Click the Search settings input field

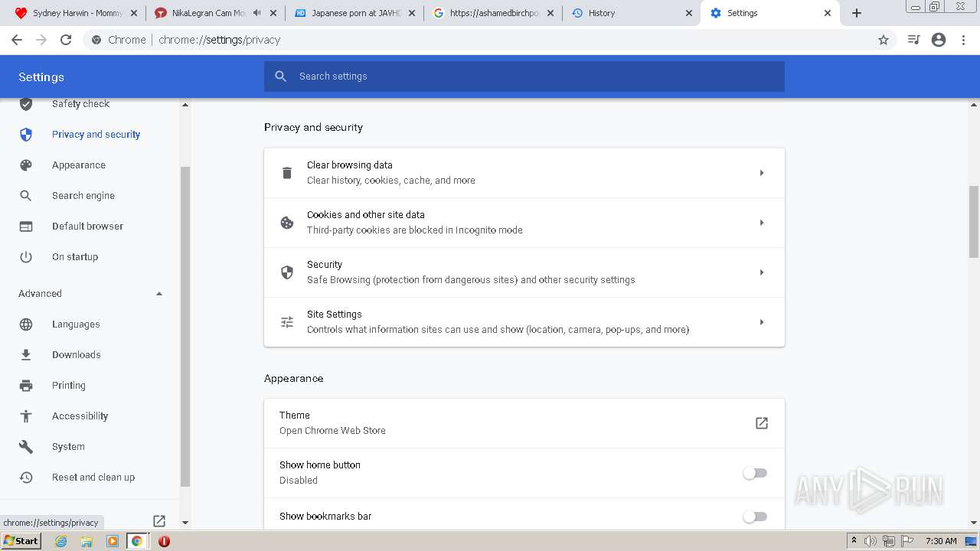(x=524, y=77)
